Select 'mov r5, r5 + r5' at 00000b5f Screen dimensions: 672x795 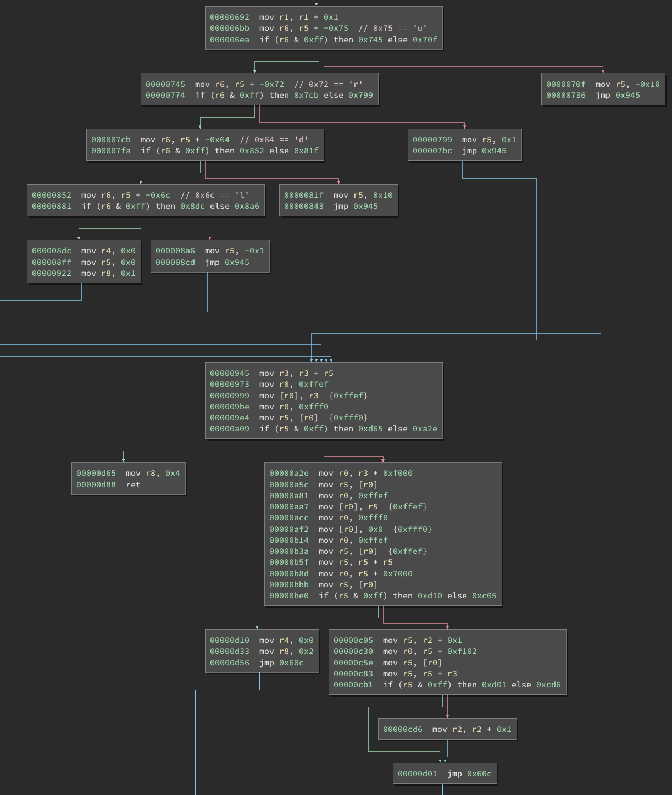[356, 562]
